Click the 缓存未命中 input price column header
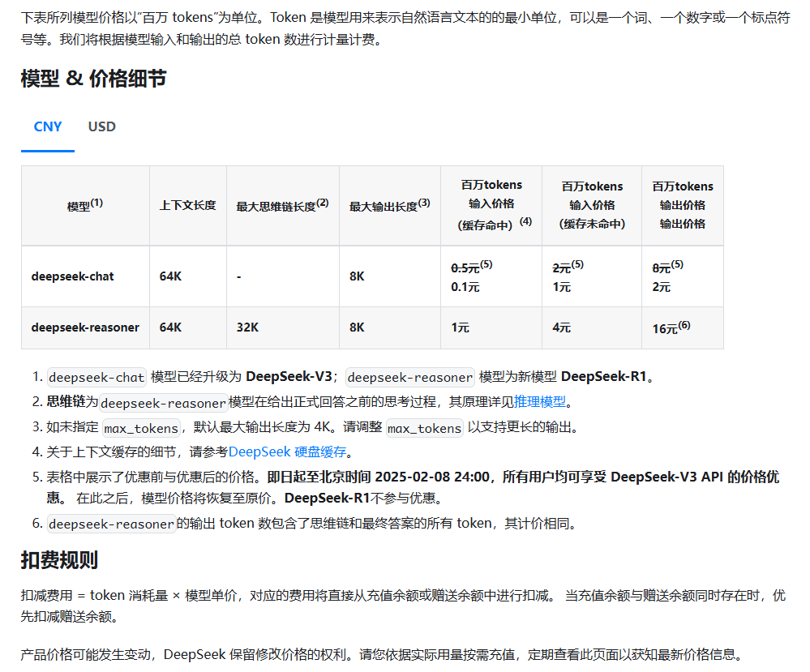Image resolution: width=810 pixels, height=672 pixels. [x=592, y=205]
